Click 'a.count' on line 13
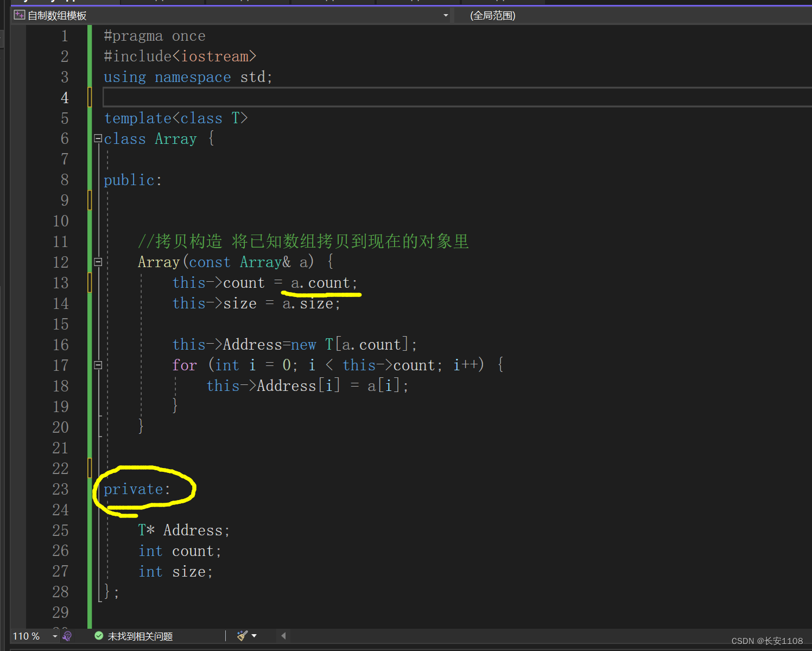 (x=320, y=283)
